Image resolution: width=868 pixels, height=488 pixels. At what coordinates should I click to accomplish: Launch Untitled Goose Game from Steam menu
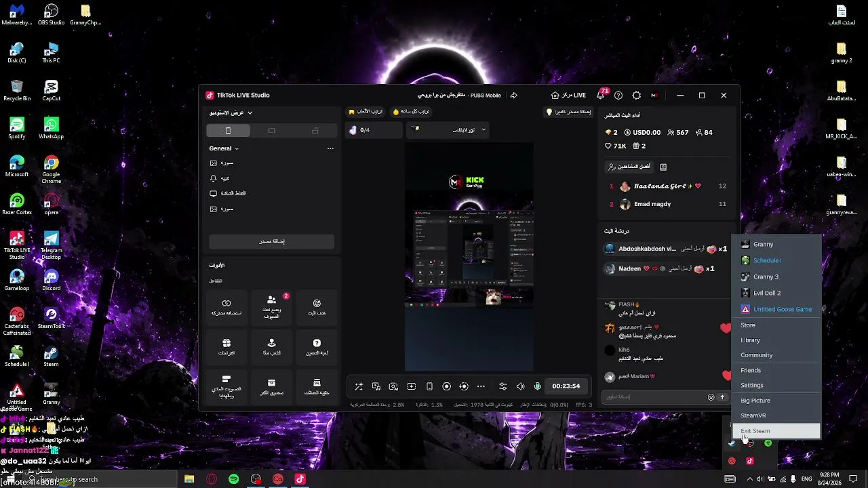[777, 309]
